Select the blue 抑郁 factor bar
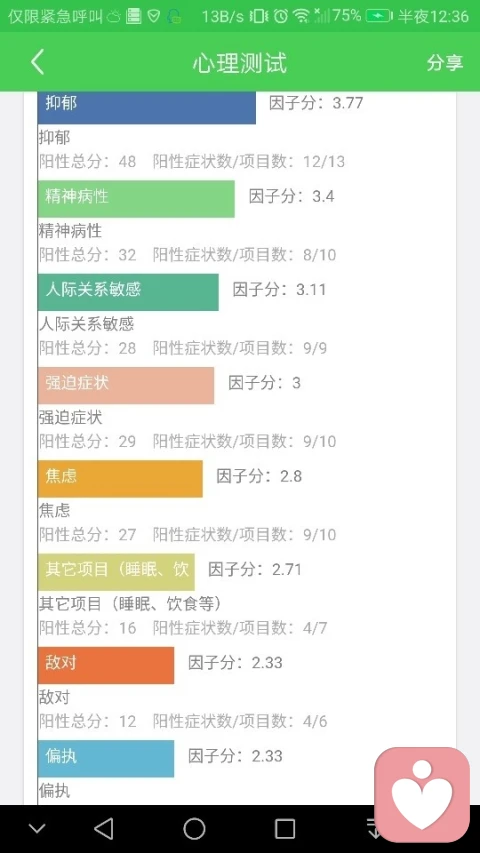Screen dimensions: 480x853 (147, 108)
